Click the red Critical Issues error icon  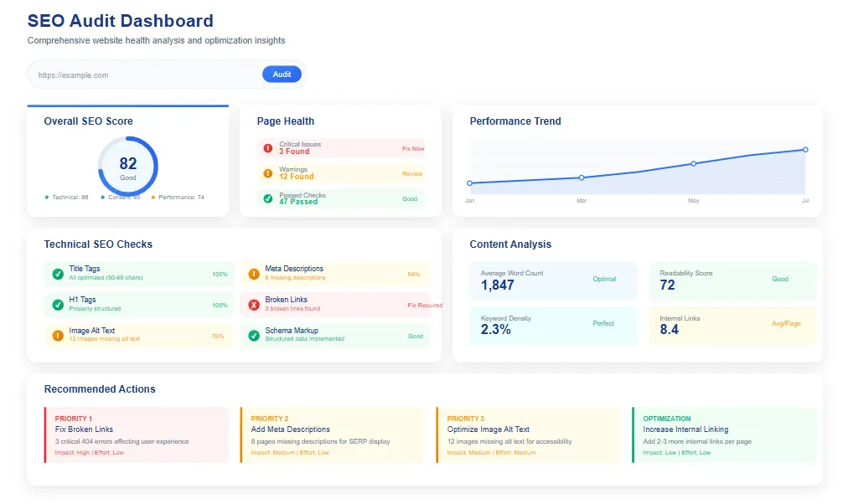click(x=268, y=147)
